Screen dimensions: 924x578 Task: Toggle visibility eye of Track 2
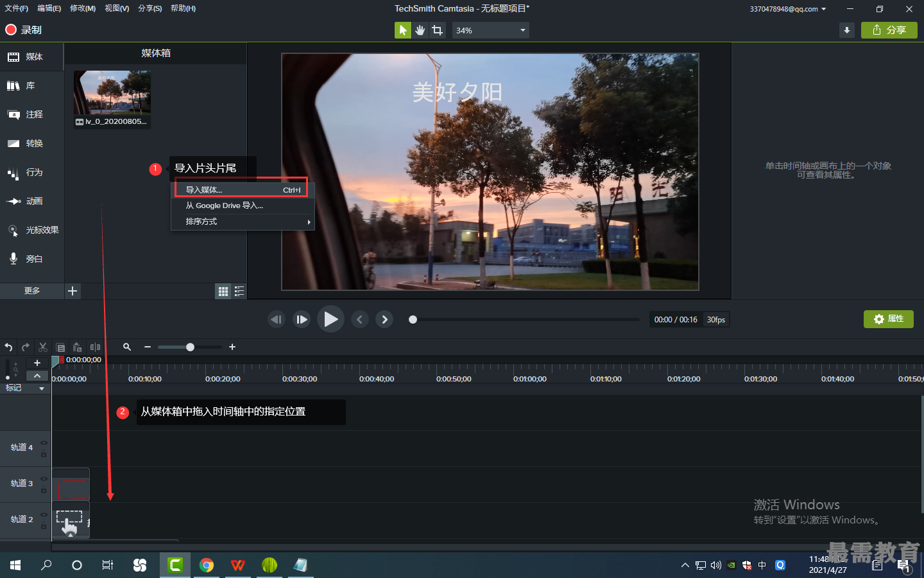pyautogui.click(x=44, y=515)
